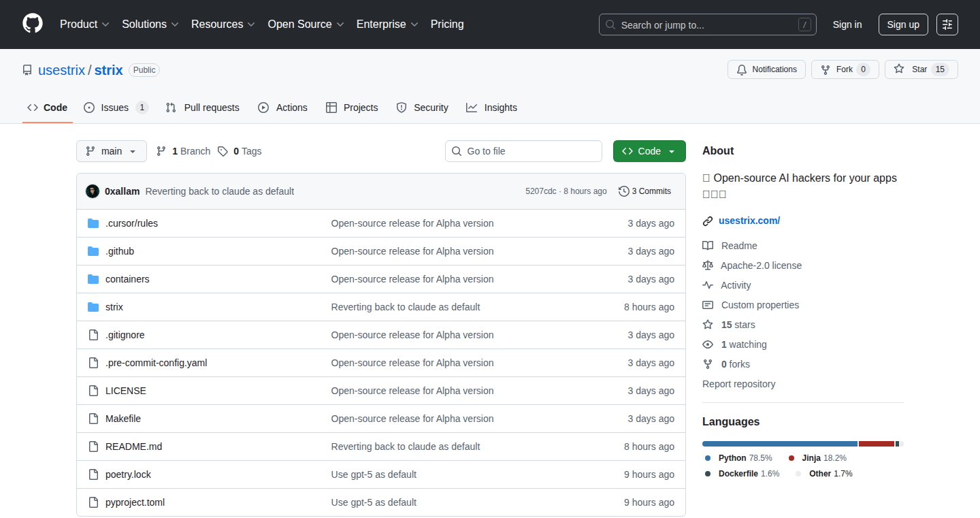This screenshot has height=518, width=980.
Task: Click the Jinja segment of language bar
Action: click(x=877, y=444)
